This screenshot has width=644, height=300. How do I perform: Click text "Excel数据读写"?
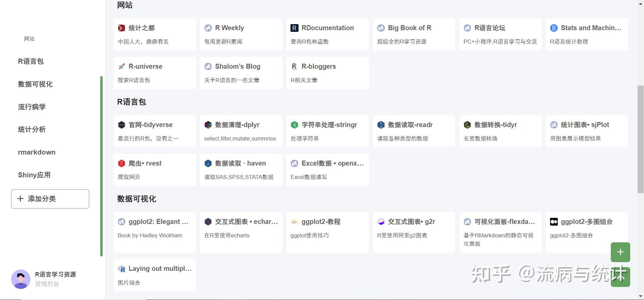309,177
